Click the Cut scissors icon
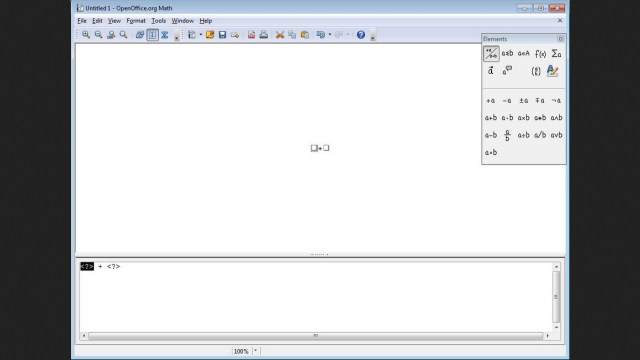This screenshot has height=360, width=640. [280, 35]
